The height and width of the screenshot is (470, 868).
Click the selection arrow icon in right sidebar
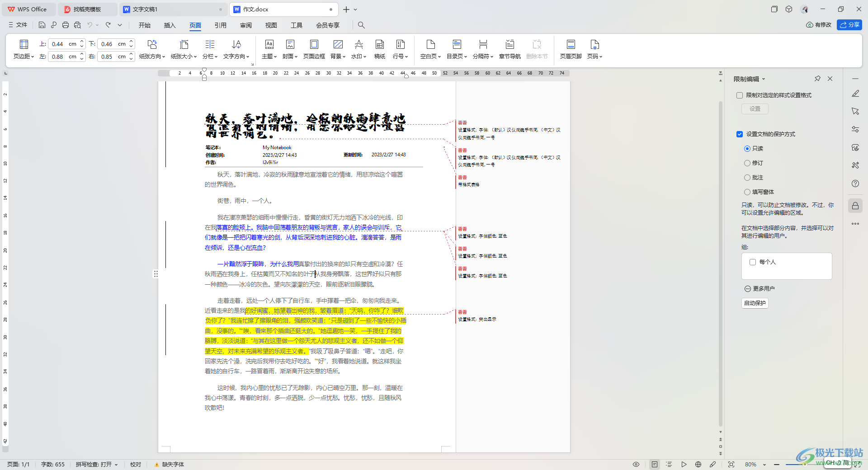[x=855, y=111]
